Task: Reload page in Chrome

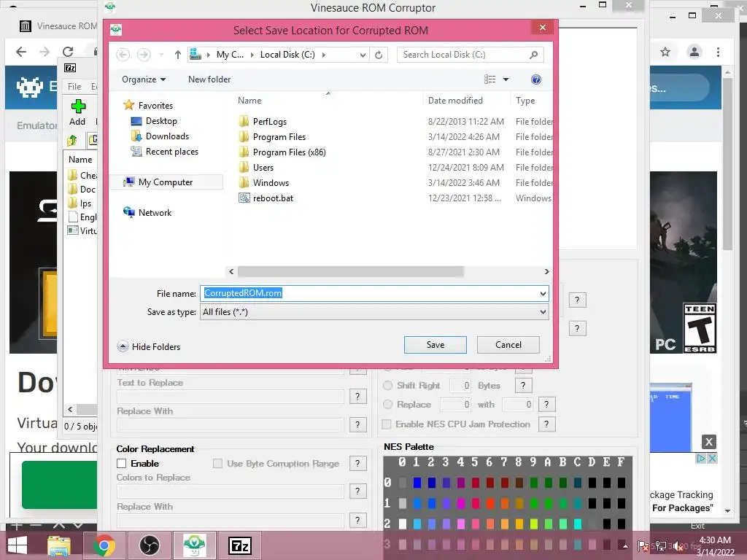Action: (68, 52)
